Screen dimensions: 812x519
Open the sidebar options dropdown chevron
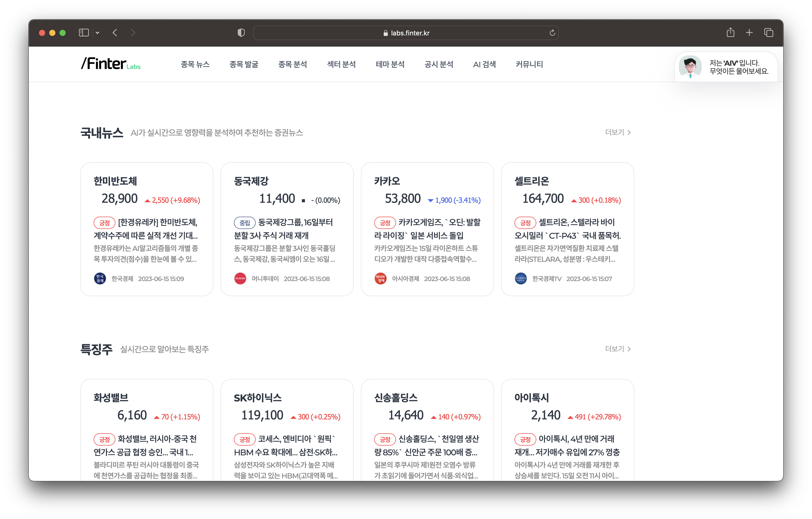(x=97, y=33)
